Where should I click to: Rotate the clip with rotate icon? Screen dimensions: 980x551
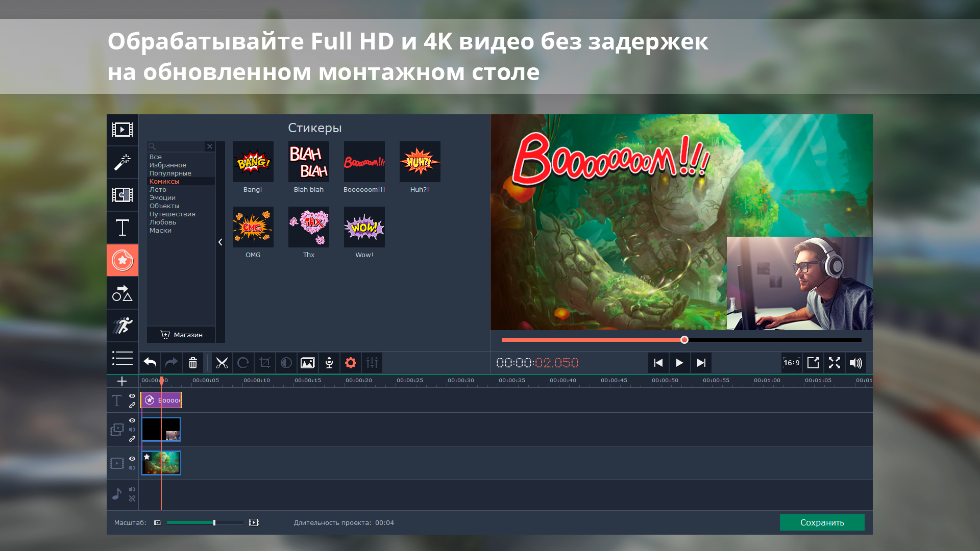[243, 363]
